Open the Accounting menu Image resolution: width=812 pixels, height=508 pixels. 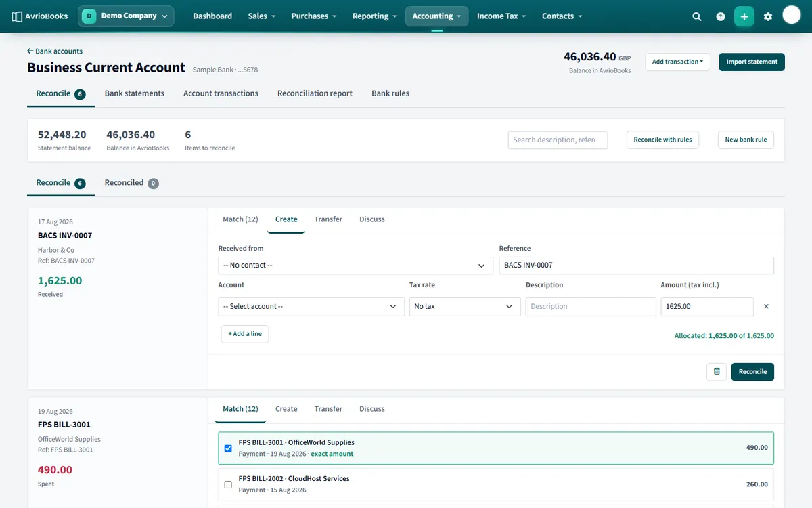pos(436,16)
